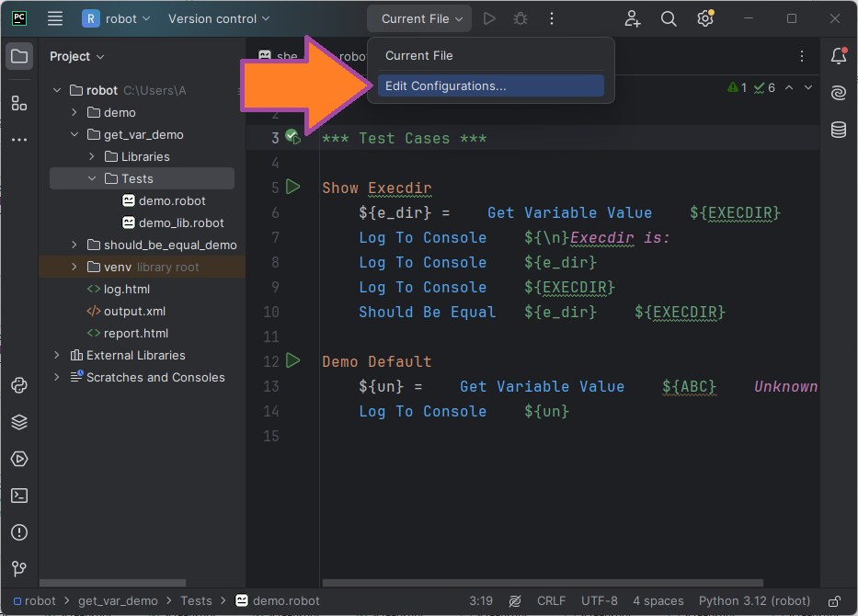Viewport: 858px width, 616px height.
Task: Expand Scratches and Consoles node
Action: [x=57, y=378]
